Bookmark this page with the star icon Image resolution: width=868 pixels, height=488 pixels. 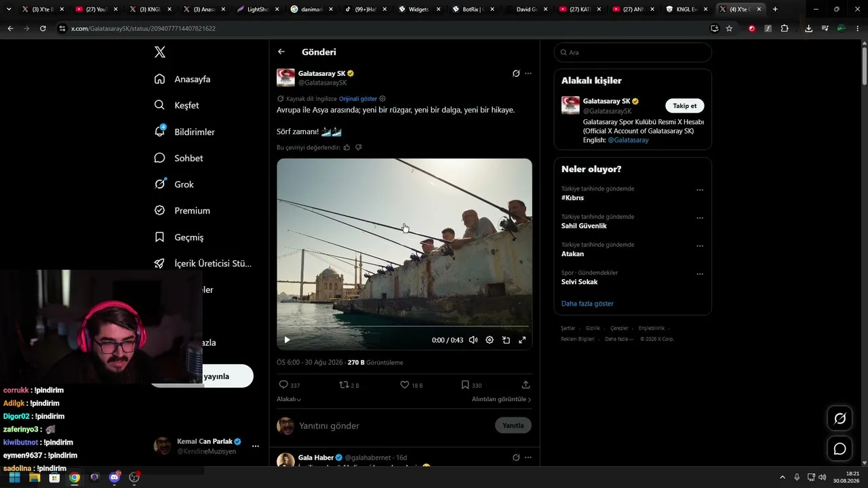[x=729, y=28]
